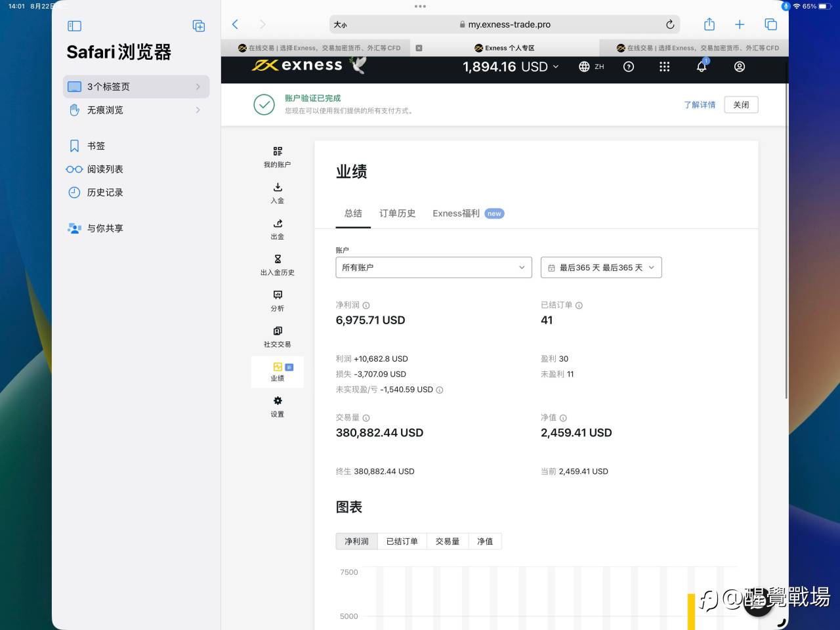This screenshot has height=630, width=840.
Task: Expand 无痕浏览 private browsing
Action: coord(136,110)
